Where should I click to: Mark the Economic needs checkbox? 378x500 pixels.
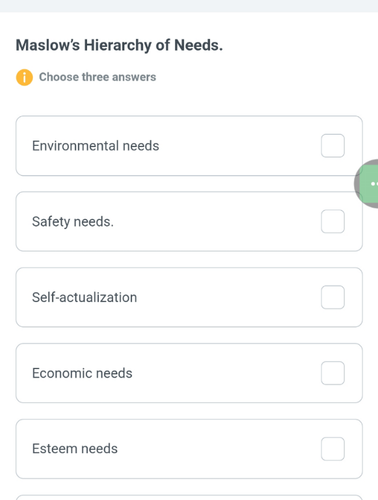[333, 373]
